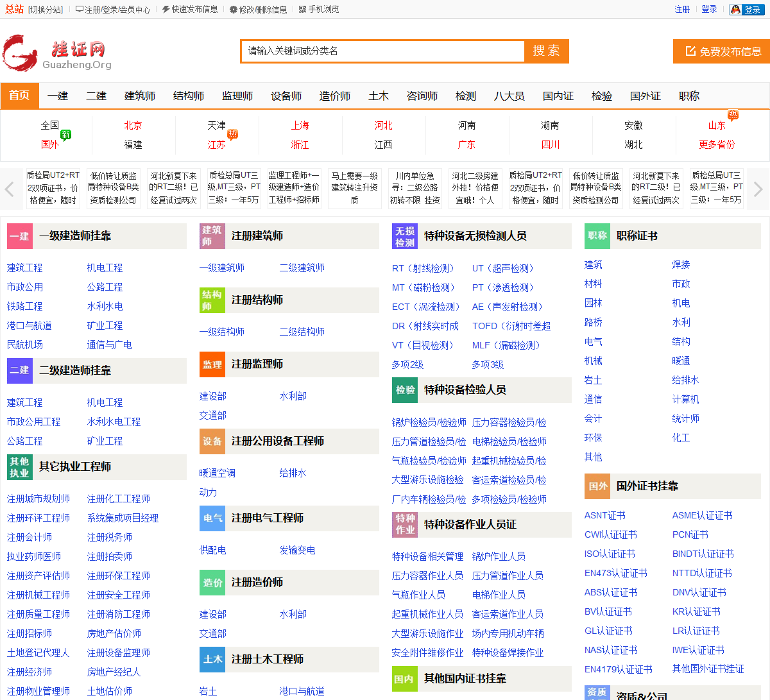The width and height of the screenshot is (770, 700).
Task: Select the 江苏 region link
Action: (x=216, y=145)
